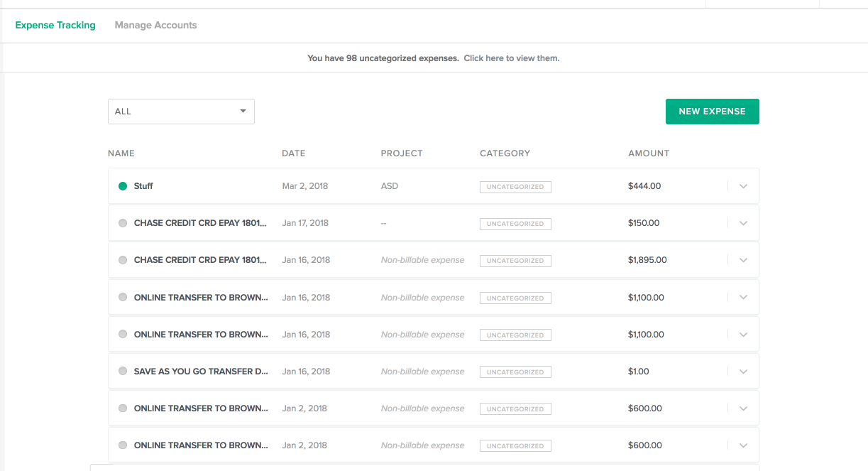Click the DATE column header

294,153
